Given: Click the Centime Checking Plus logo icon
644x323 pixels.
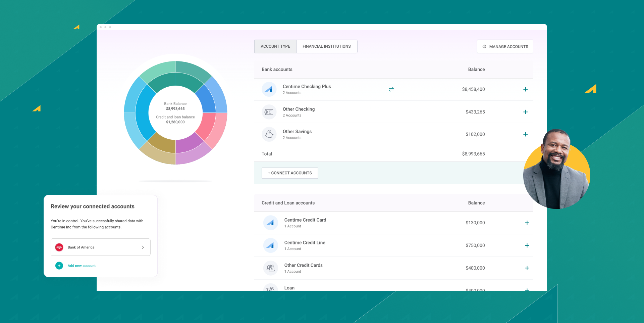Looking at the screenshot, I should point(269,89).
